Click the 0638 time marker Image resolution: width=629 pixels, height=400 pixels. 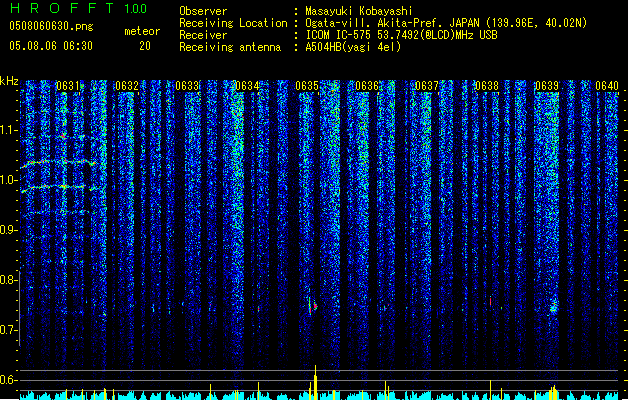[x=487, y=86]
